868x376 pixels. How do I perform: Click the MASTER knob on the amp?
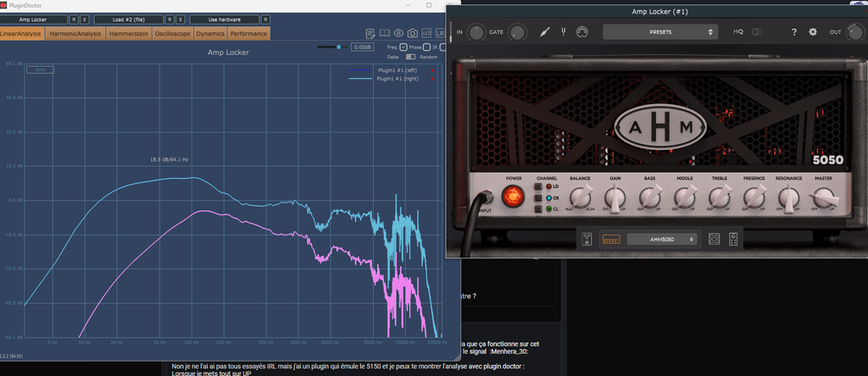823,197
